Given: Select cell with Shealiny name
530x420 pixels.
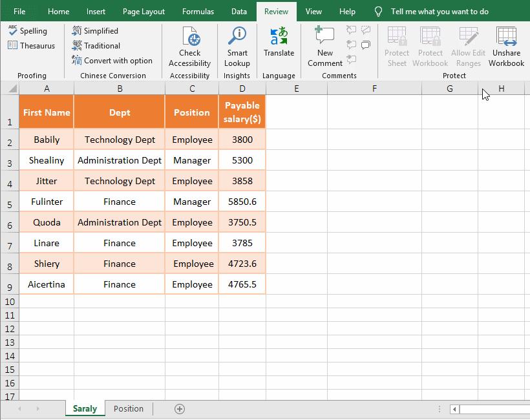Looking at the screenshot, I should click(x=47, y=160).
